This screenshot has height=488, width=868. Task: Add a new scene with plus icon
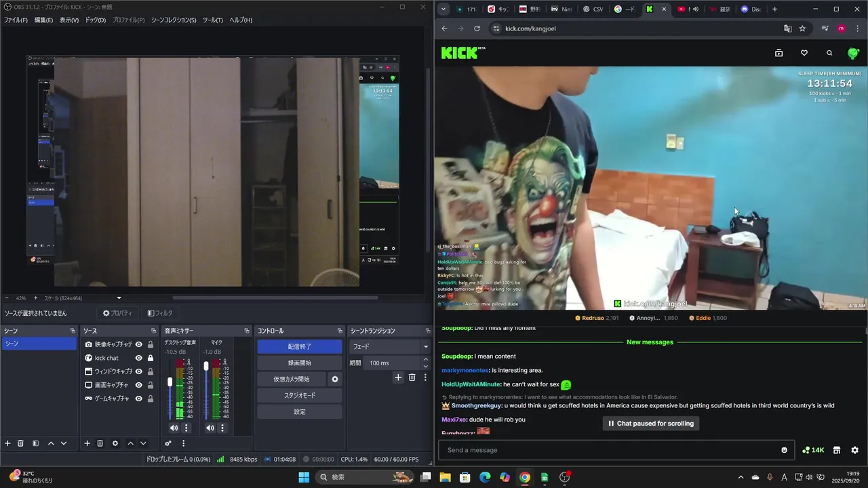(8, 443)
